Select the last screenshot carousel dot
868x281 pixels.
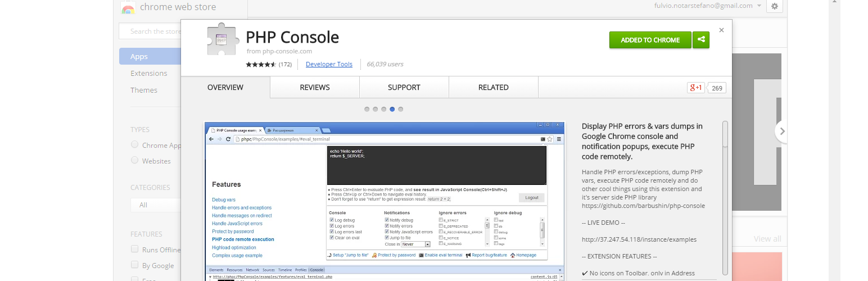coord(401,109)
